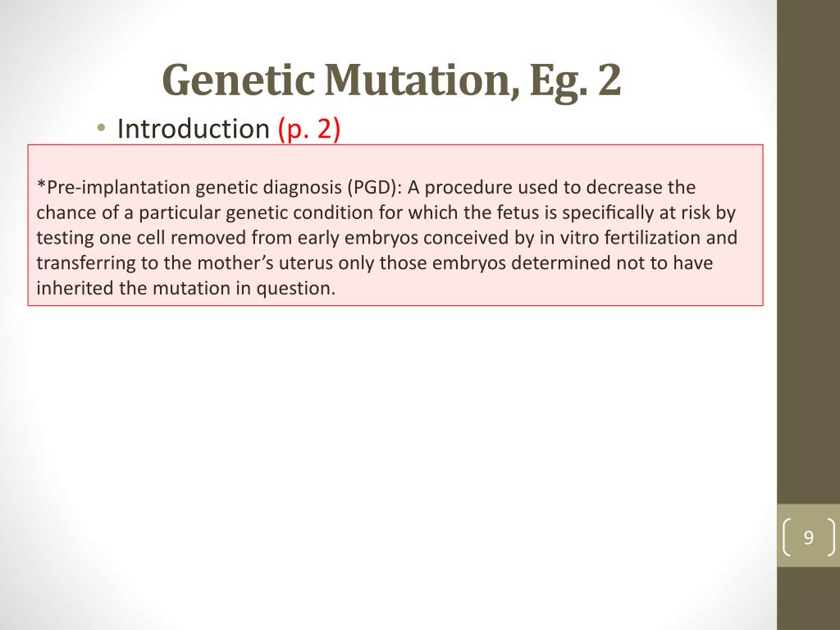
Task: Click the right bracket beside slide number
Action: pos(831,536)
